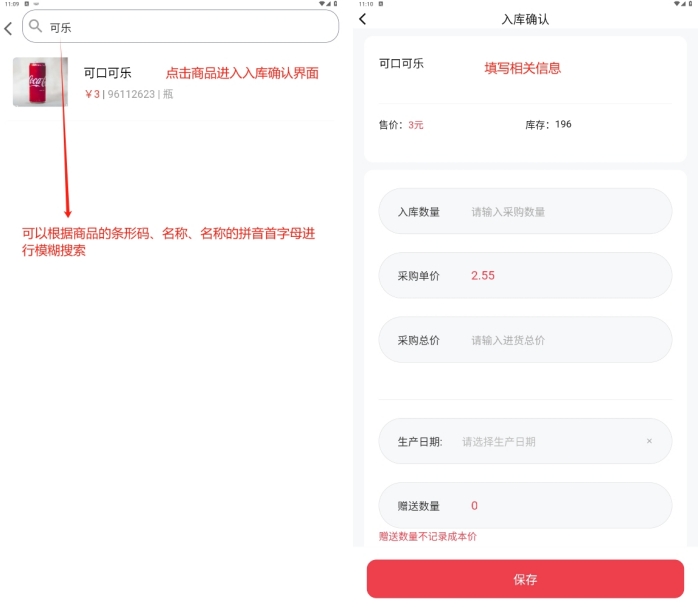Open the Coca-Cola can product thumbnail
This screenshot has height=607, width=698.
(41, 82)
